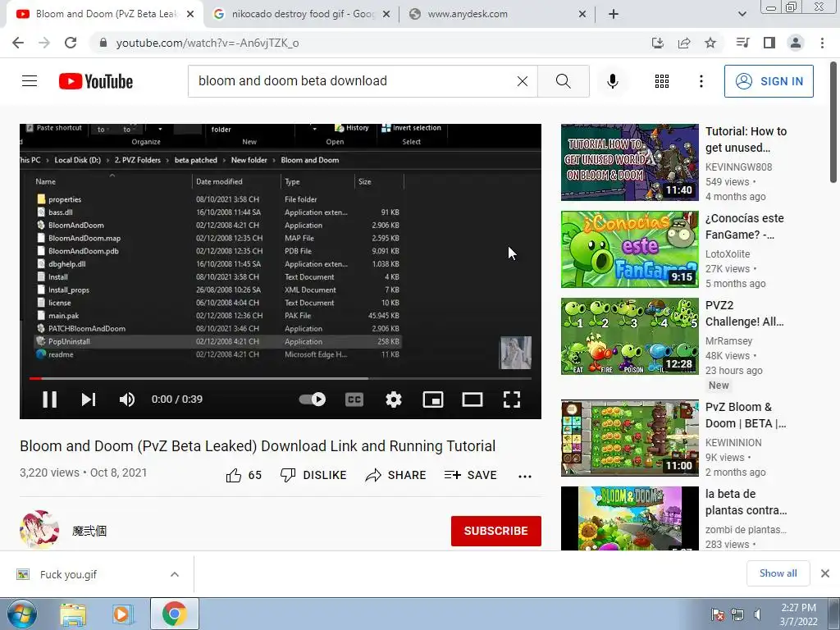
Task: Click the share page icon in address bar
Action: 684,43
